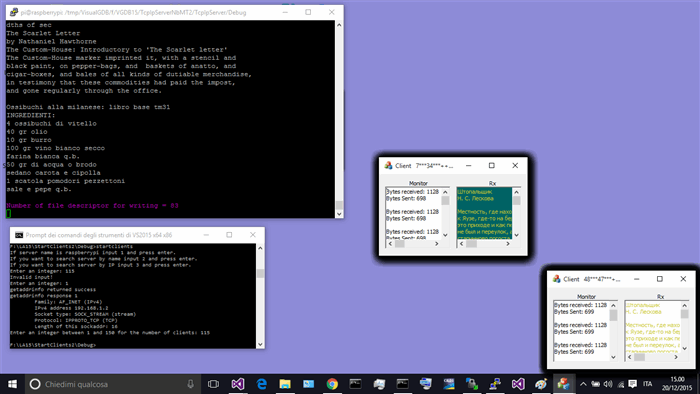
Task: Click Monitor list right arrow in Client 7***34
Action: click(x=437, y=244)
